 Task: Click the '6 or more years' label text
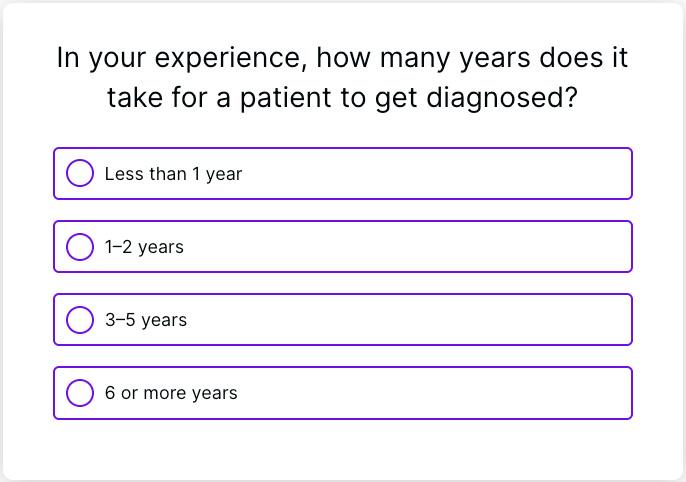point(171,393)
